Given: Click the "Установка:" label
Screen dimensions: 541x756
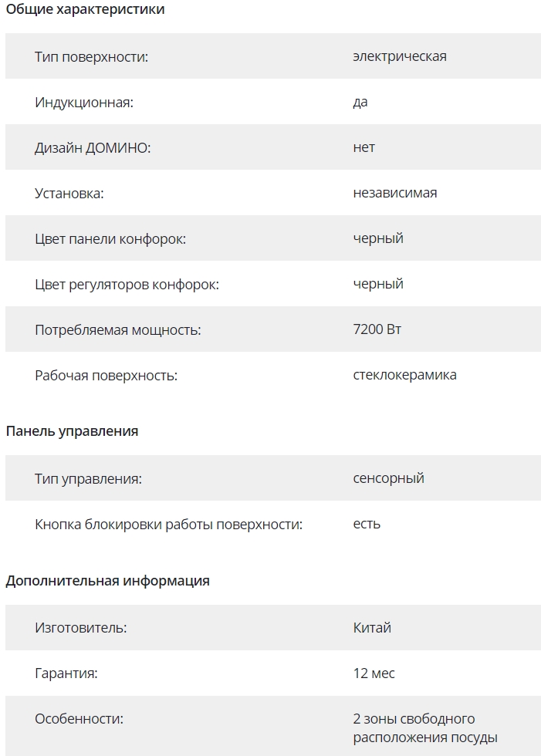Looking at the screenshot, I should tap(69, 193).
